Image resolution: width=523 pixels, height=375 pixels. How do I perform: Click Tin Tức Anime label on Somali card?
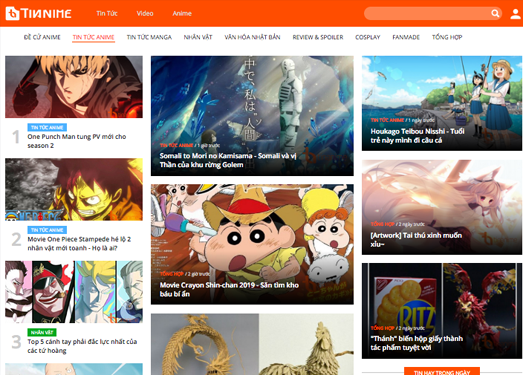click(176, 145)
